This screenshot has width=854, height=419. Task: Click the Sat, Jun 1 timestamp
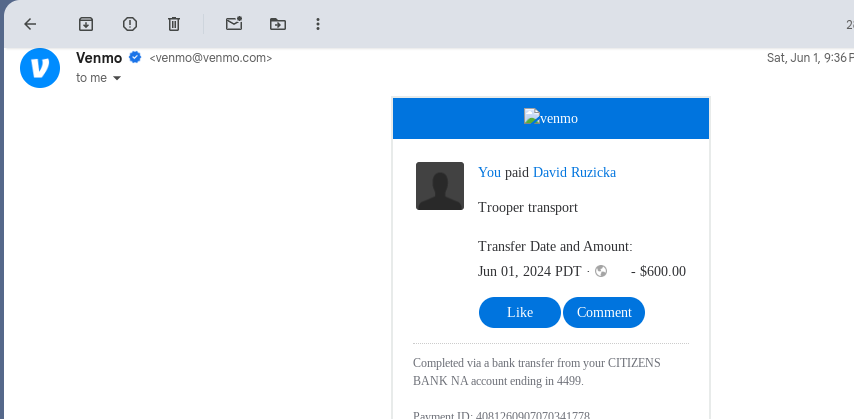pyautogui.click(x=808, y=58)
